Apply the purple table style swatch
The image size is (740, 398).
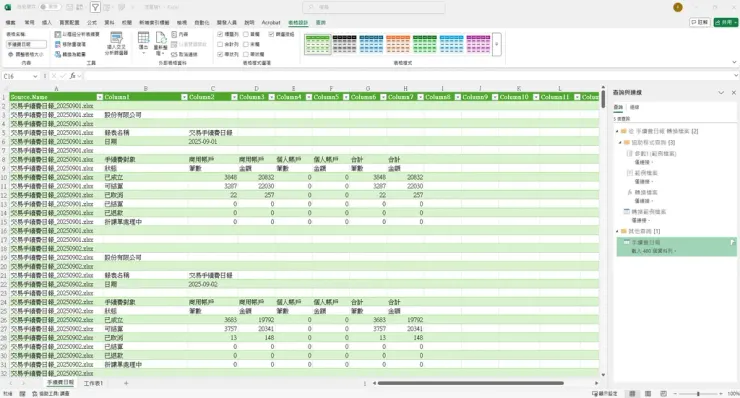pyautogui.click(x=478, y=44)
